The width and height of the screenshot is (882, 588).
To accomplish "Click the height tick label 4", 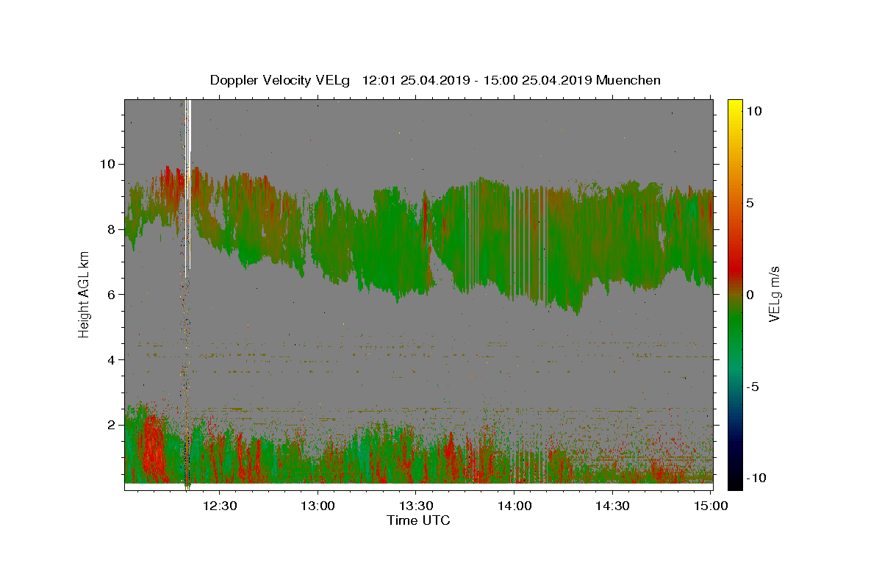I will pos(113,359).
